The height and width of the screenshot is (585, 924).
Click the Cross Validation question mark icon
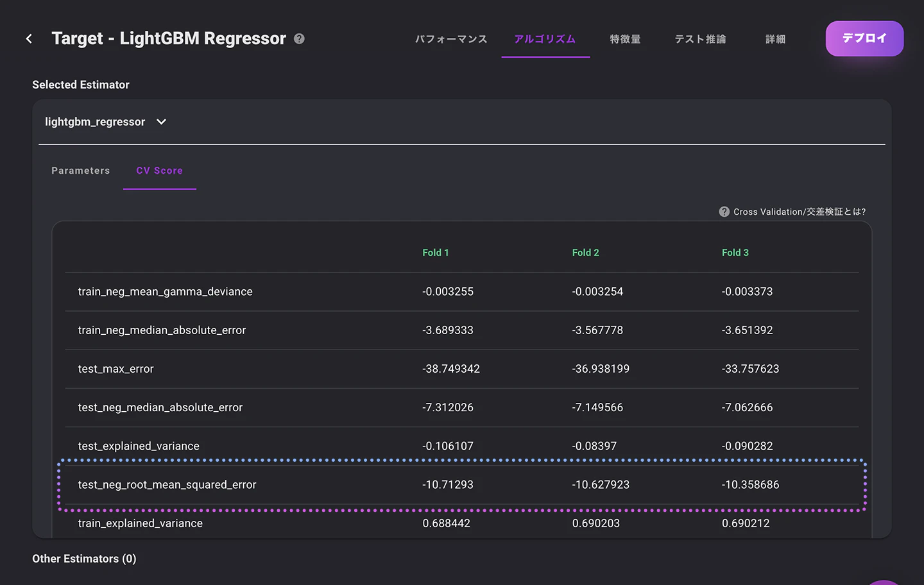724,212
